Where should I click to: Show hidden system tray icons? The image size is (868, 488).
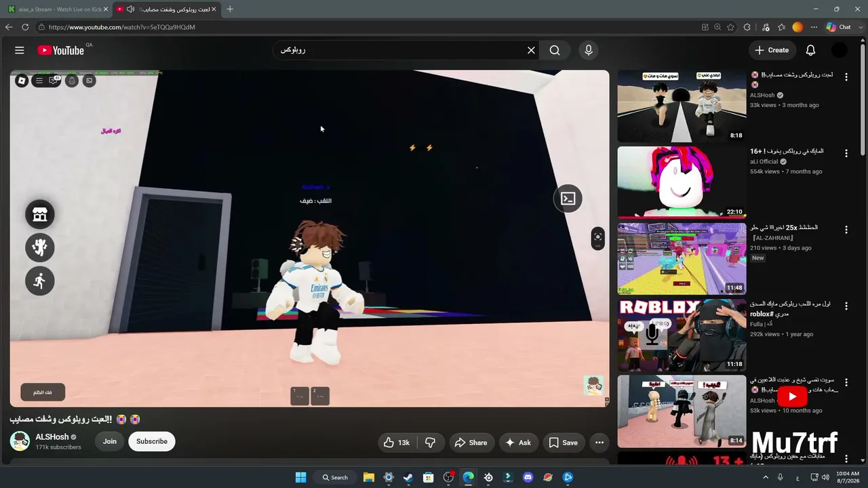[x=765, y=477]
